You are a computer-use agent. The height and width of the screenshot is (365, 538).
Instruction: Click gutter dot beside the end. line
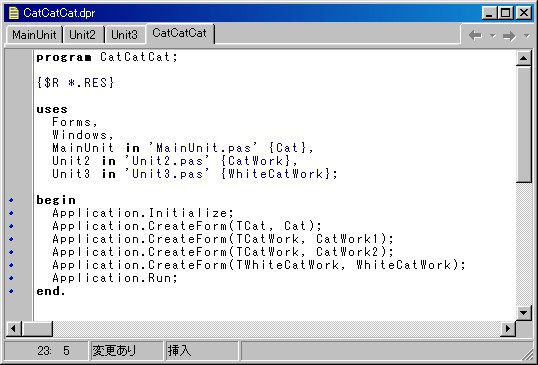click(x=11, y=291)
